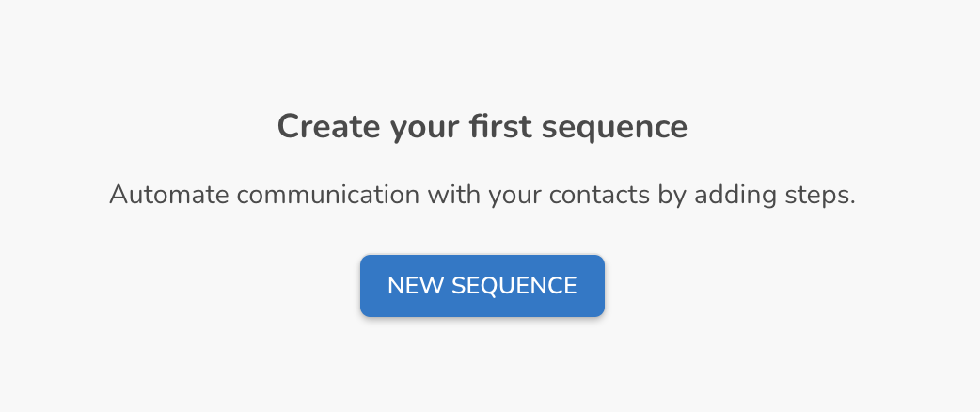Click the letter "C" starting the heading
Image resolution: width=980 pixels, height=412 pixels.
[x=288, y=126]
